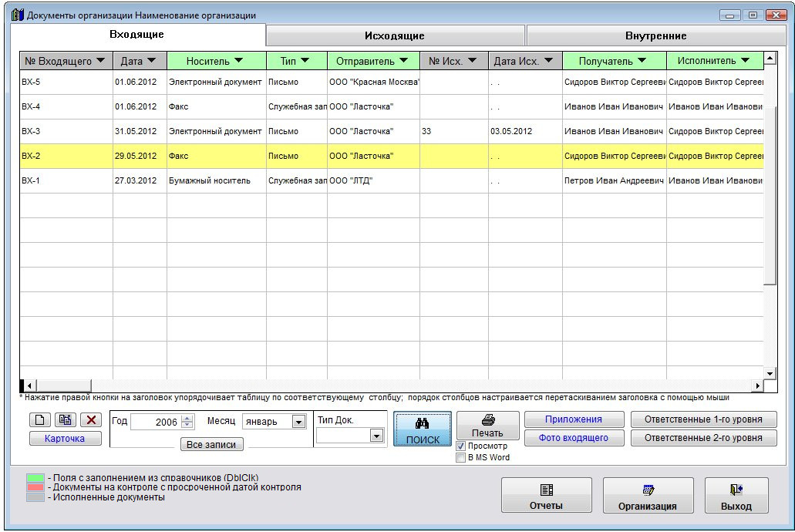Image resolution: width=795 pixels, height=532 pixels.
Task: Print using the Печать printer button
Action: point(487,425)
